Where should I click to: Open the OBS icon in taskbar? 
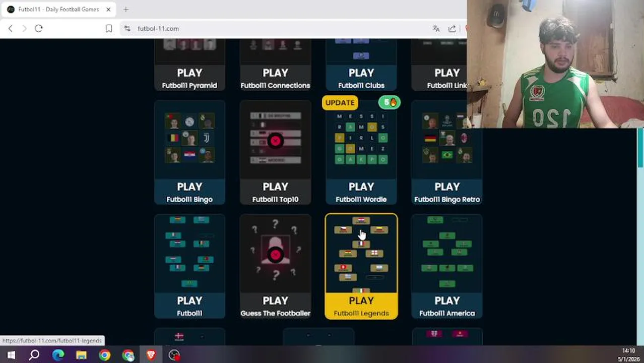pos(174,355)
